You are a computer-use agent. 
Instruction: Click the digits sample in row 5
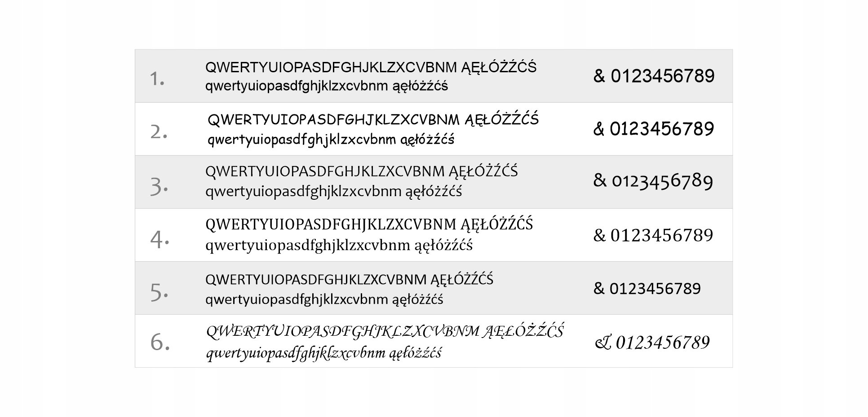click(655, 288)
